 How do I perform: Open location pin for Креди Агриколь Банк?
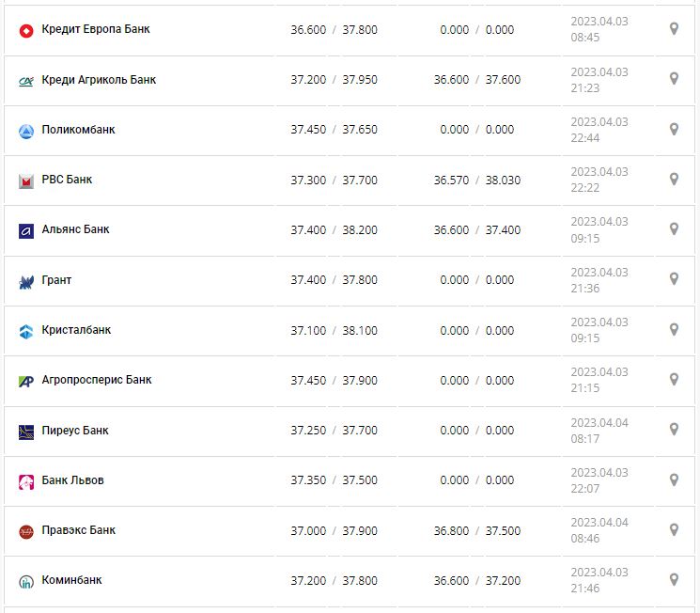(x=674, y=79)
